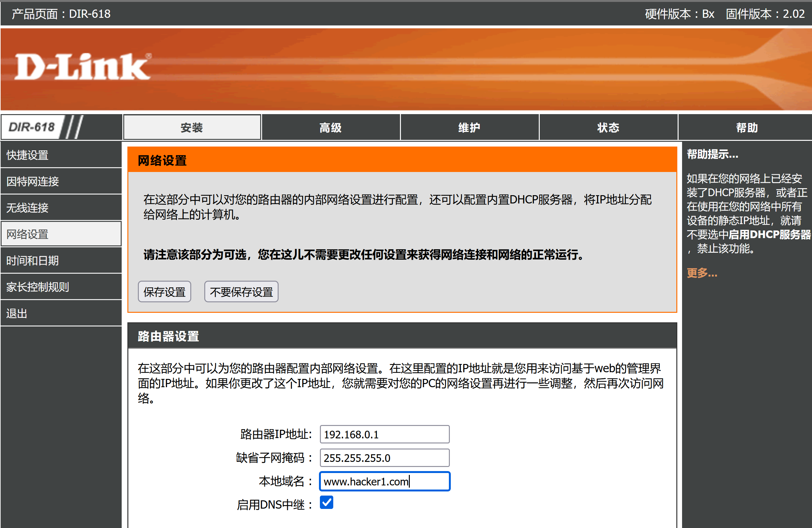
Task: Click the 更多... (More) help link
Action: 702,273
